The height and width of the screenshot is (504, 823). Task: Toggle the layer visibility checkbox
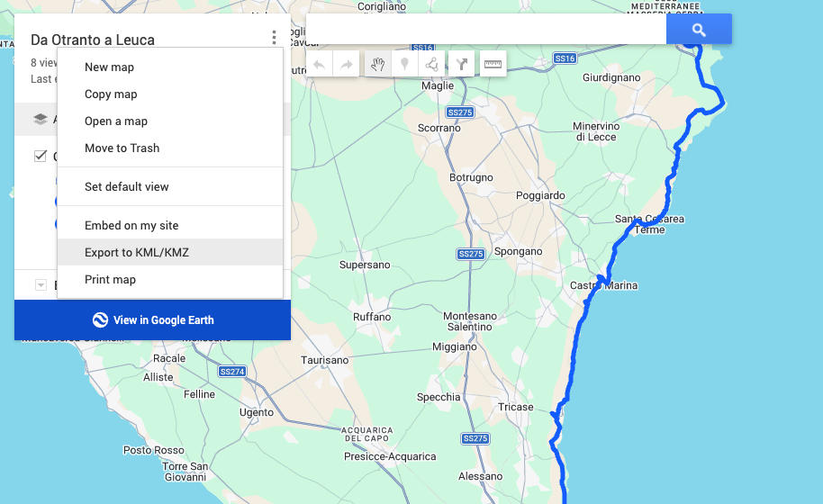(x=41, y=156)
